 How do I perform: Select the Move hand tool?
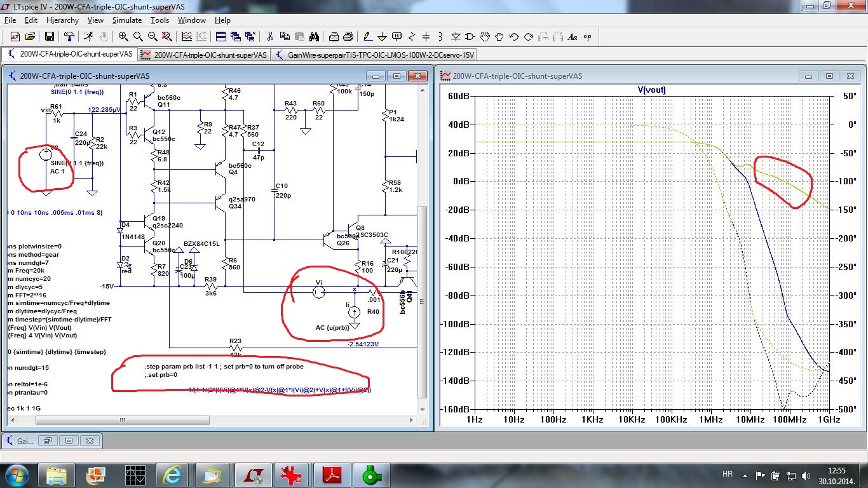pos(485,36)
